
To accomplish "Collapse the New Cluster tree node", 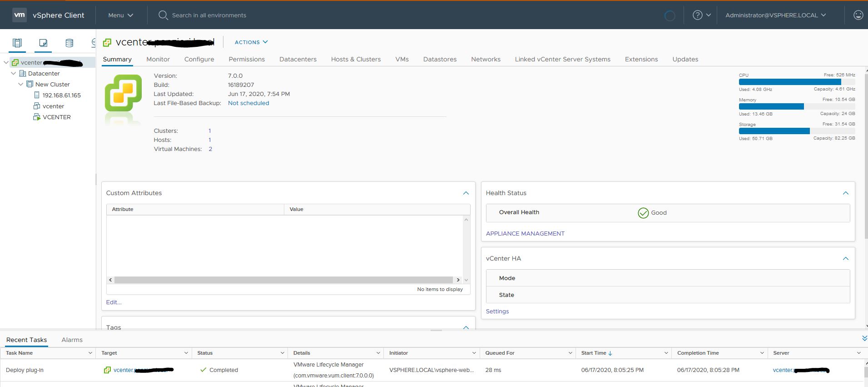I will click(x=20, y=84).
